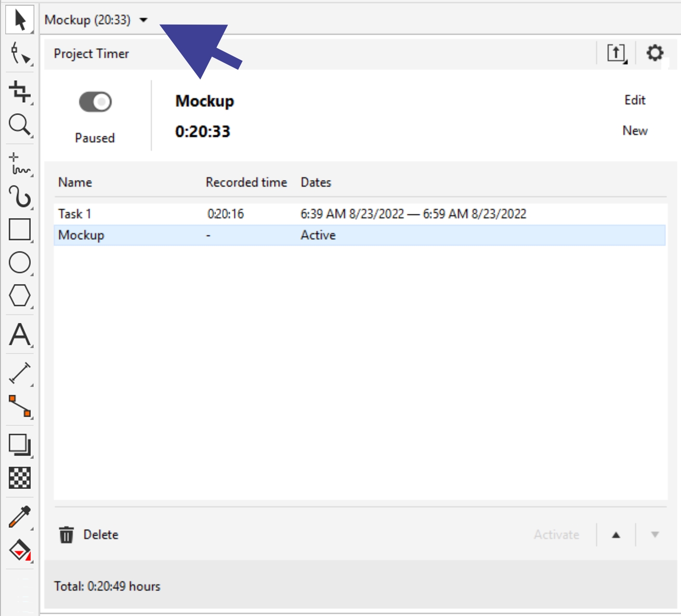Select the Eyedropper tool
Image resolution: width=681 pixels, height=616 pixels.
20,516
